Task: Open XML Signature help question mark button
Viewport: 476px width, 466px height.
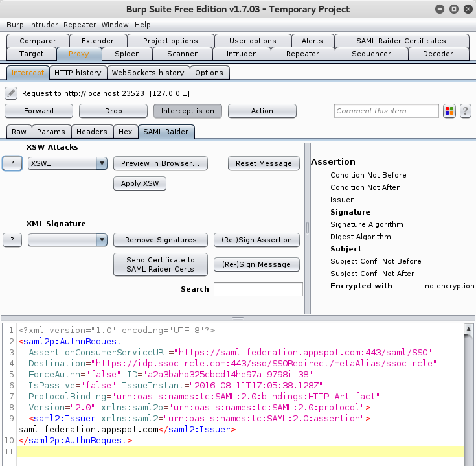Action: tap(12, 240)
